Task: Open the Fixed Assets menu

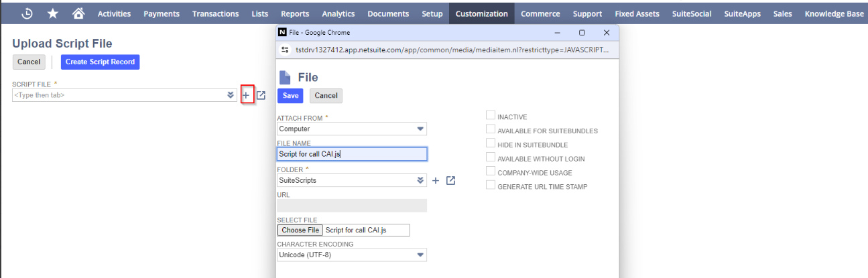Action: point(637,13)
